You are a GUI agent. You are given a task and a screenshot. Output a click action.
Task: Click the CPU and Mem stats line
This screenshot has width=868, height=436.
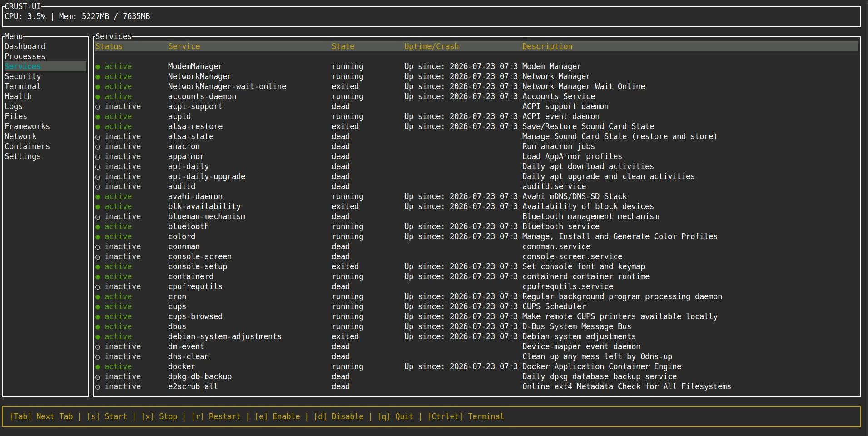[77, 16]
